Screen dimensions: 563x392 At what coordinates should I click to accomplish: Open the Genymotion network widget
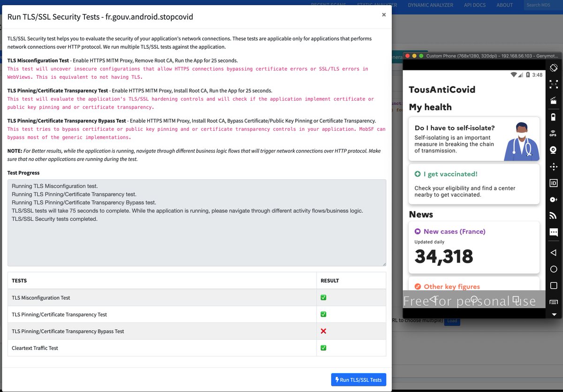(x=553, y=216)
